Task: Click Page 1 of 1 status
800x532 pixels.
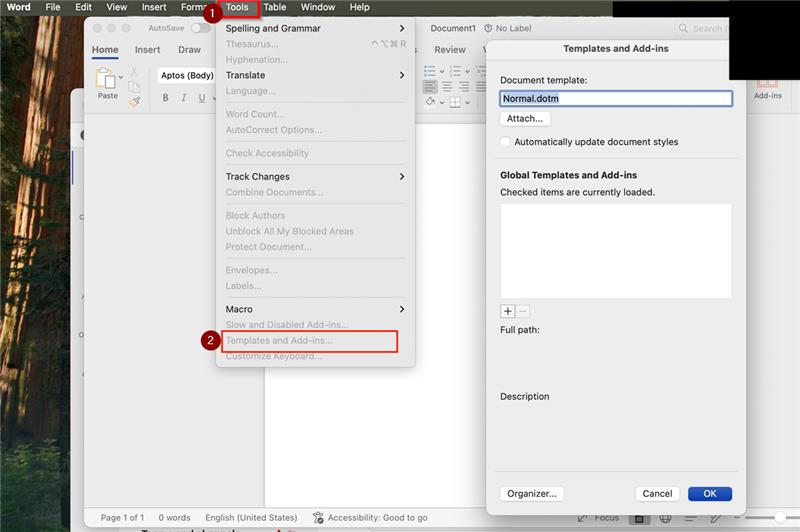Action: click(x=122, y=518)
